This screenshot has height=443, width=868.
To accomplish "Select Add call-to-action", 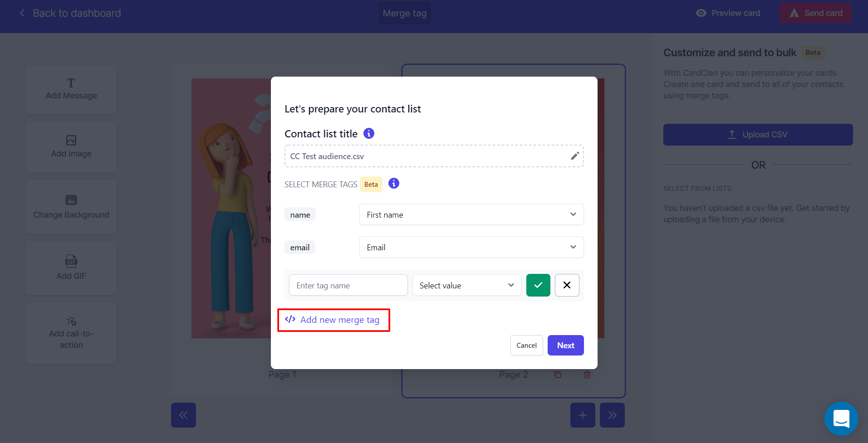I will click(71, 333).
